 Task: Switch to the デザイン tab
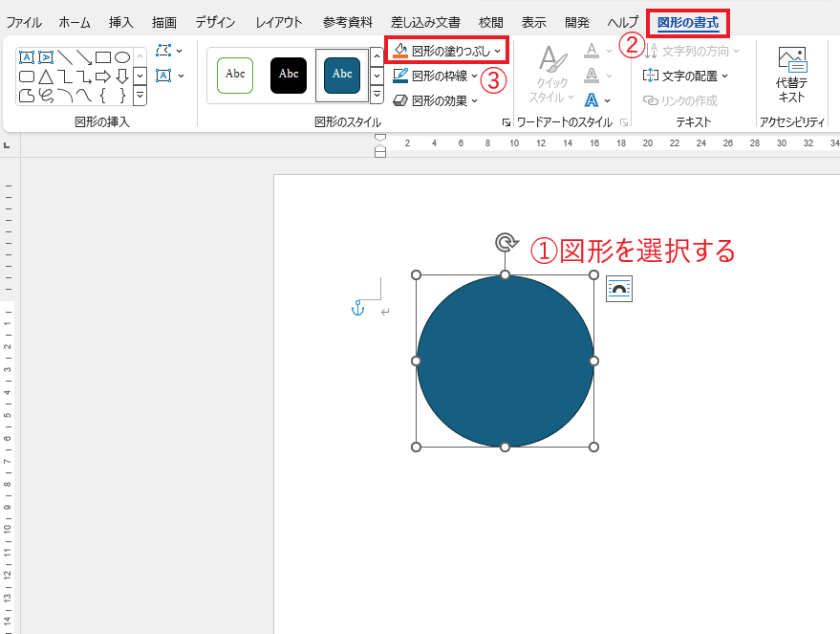[215, 23]
